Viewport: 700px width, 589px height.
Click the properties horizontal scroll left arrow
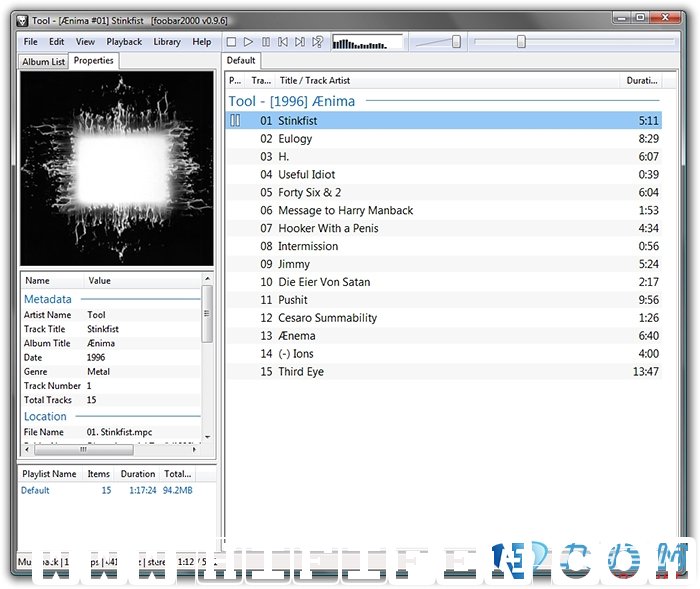pyautogui.click(x=27, y=449)
